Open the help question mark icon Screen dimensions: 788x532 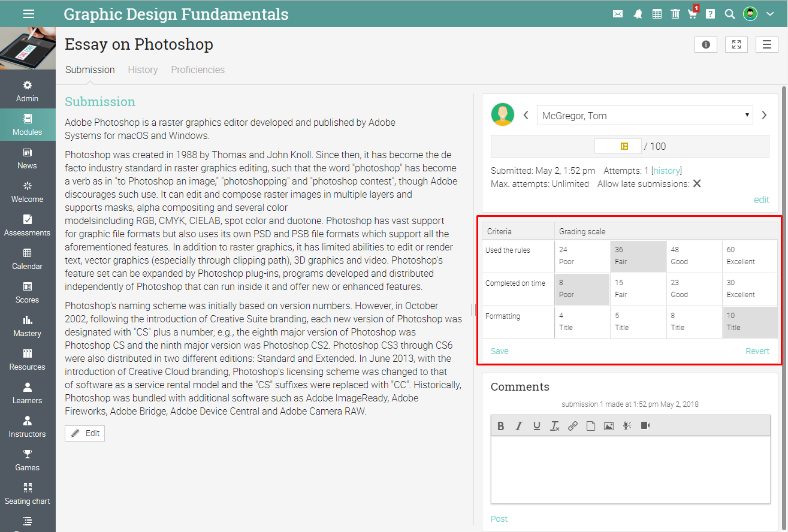tap(711, 14)
